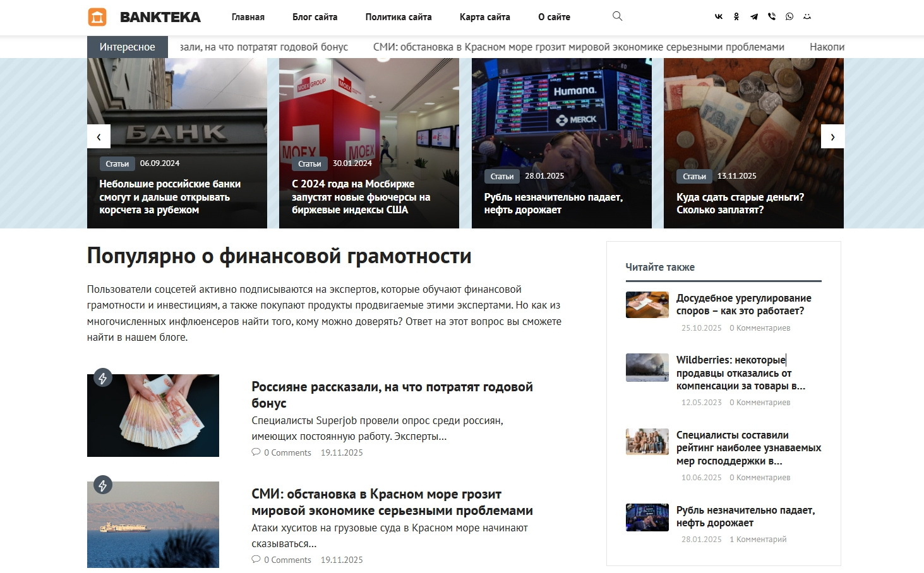This screenshot has height=573, width=924.
Task: Open 0 Комментариев under Досудебное урегулирование
Action: [760, 328]
